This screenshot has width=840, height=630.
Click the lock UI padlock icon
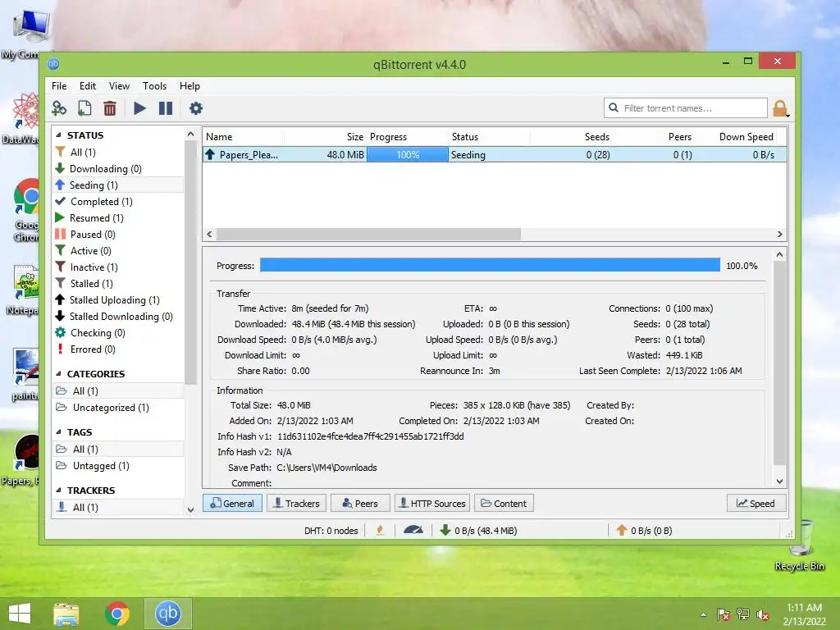click(x=780, y=109)
